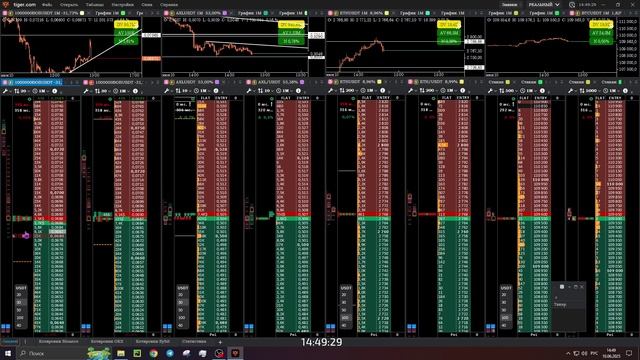This screenshot has height=360, width=640.
Task: Click the Заявки button in the top bar
Action: tap(509, 5)
